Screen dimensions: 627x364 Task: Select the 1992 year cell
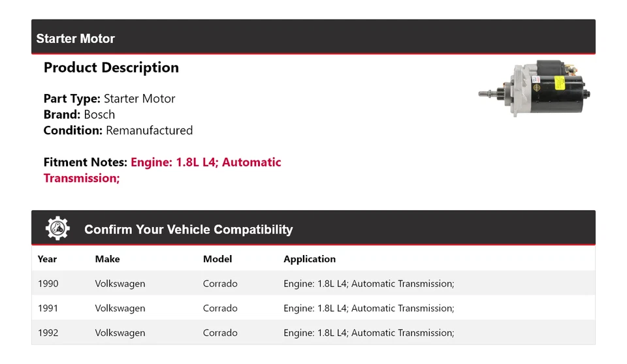point(48,333)
